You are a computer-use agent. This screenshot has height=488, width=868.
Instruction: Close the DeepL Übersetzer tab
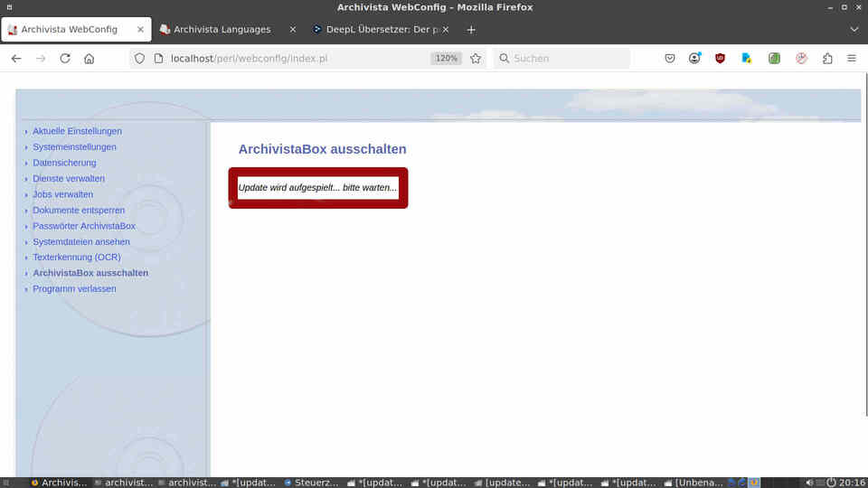[x=446, y=29]
